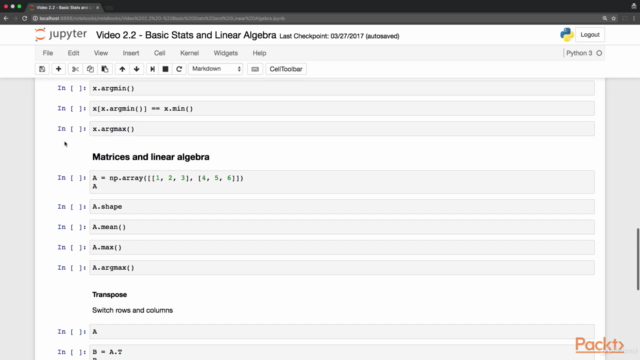Click the browser address bar URL

162,18
